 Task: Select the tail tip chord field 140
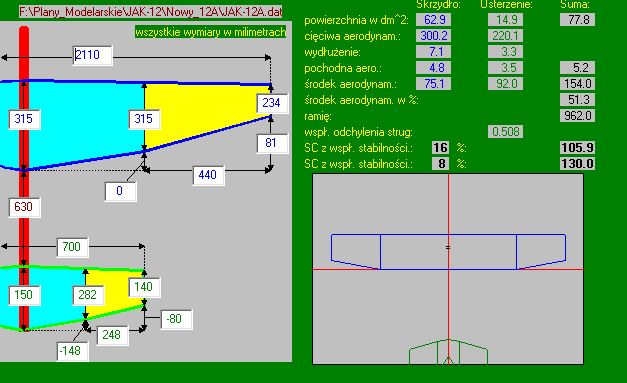144,287
